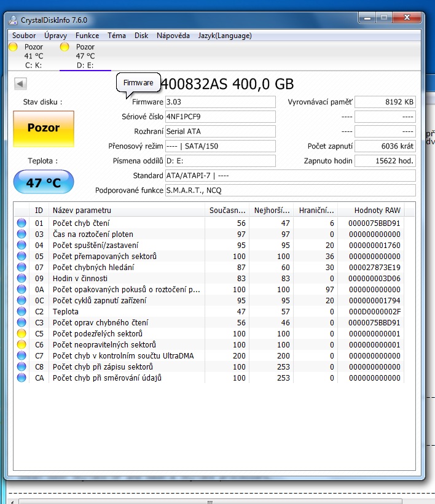Image resolution: width=435 pixels, height=504 pixels.
Task: Click blue status orb for Teplota C2 row
Action: [x=22, y=312]
